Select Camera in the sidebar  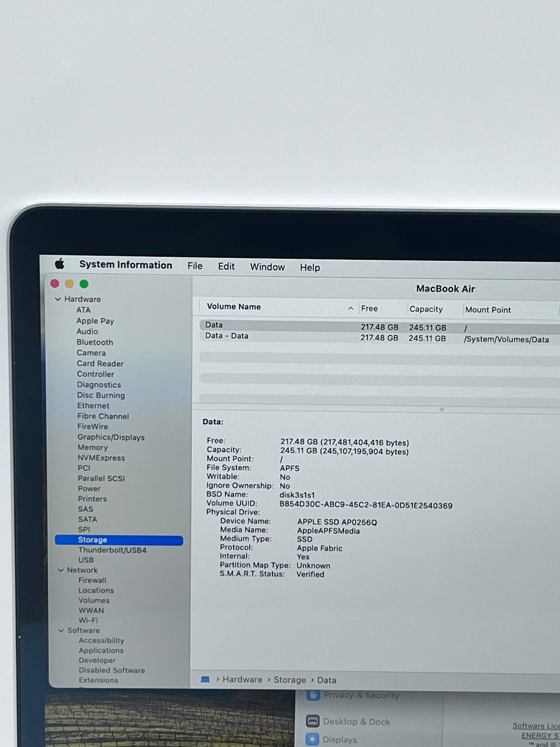tap(91, 353)
